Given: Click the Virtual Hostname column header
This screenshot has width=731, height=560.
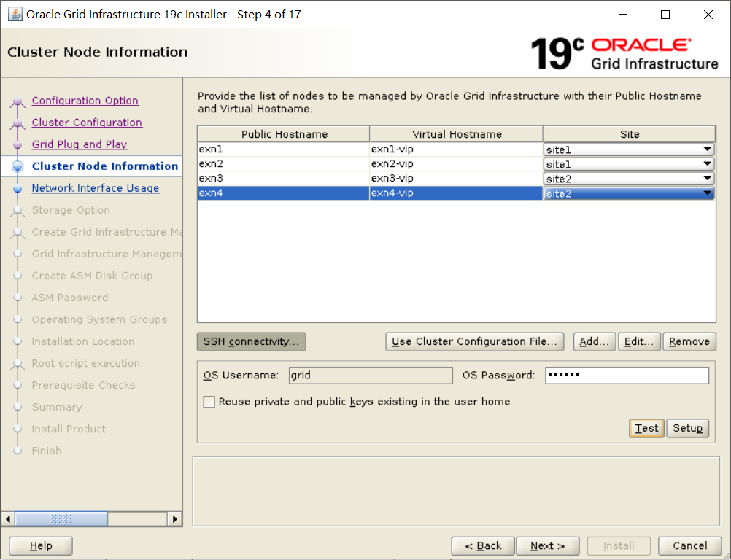Looking at the screenshot, I should [457, 134].
